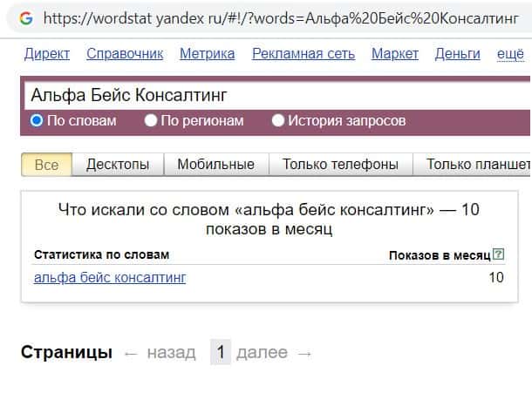Screen dimensions: 532x413
Task: Open the 'Метрика' service link
Action: [207, 54]
